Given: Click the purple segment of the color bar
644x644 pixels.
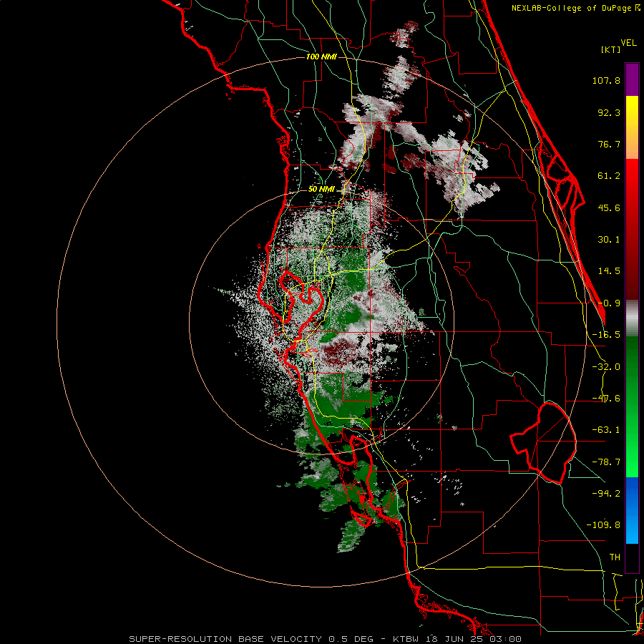Looking at the screenshot, I should [x=632, y=79].
